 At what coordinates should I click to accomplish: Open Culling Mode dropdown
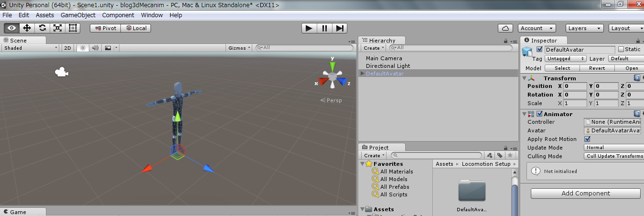pyautogui.click(x=614, y=156)
